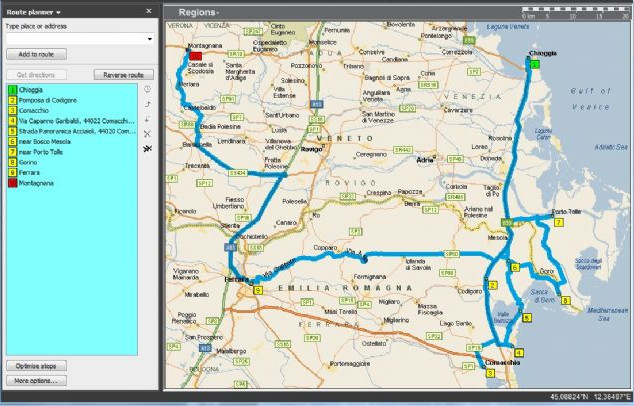The width and height of the screenshot is (634, 406).
Task: Click the green Chioggia start marker on map
Action: (x=535, y=63)
